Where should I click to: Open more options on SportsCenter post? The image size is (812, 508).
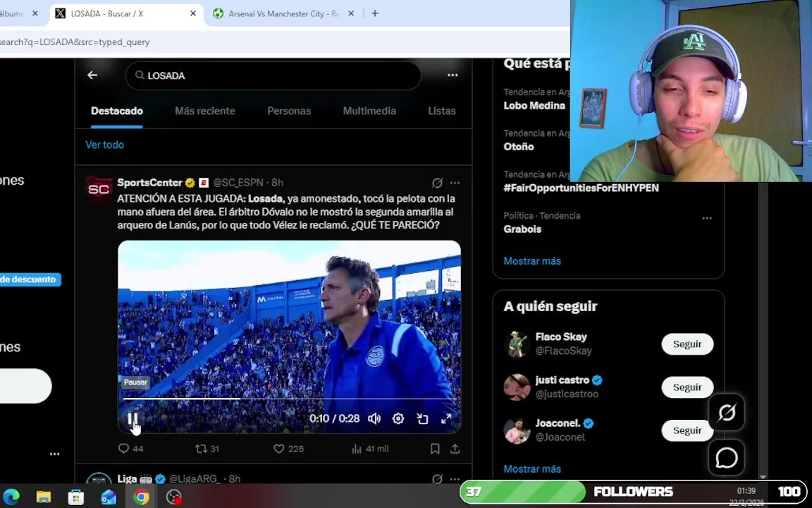[455, 183]
